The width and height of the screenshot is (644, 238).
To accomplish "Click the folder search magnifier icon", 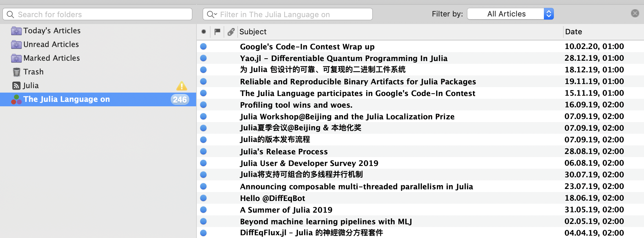I will tap(10, 14).
